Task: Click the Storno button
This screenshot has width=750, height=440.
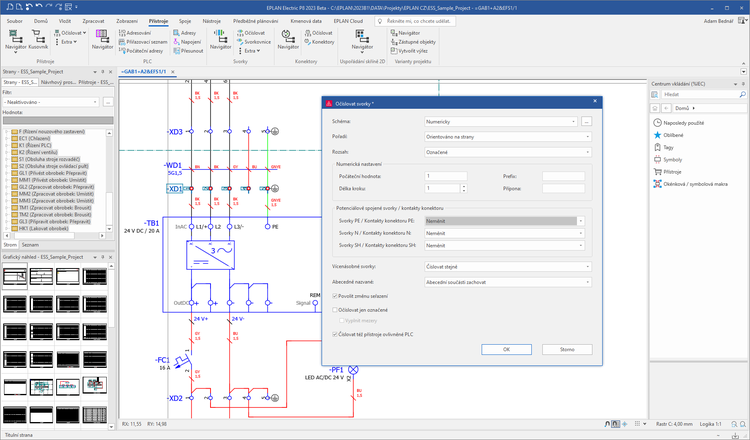Action: pos(566,349)
